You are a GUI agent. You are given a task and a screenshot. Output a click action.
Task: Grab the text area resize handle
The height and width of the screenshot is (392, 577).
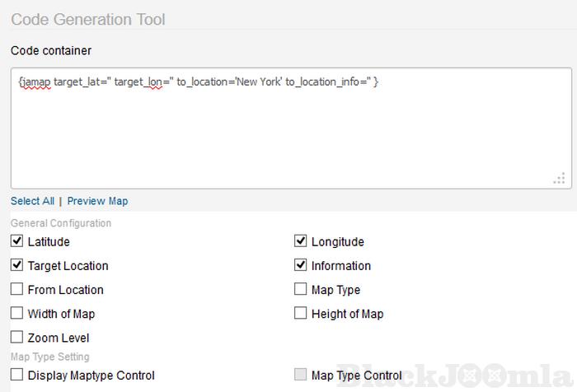point(559,179)
